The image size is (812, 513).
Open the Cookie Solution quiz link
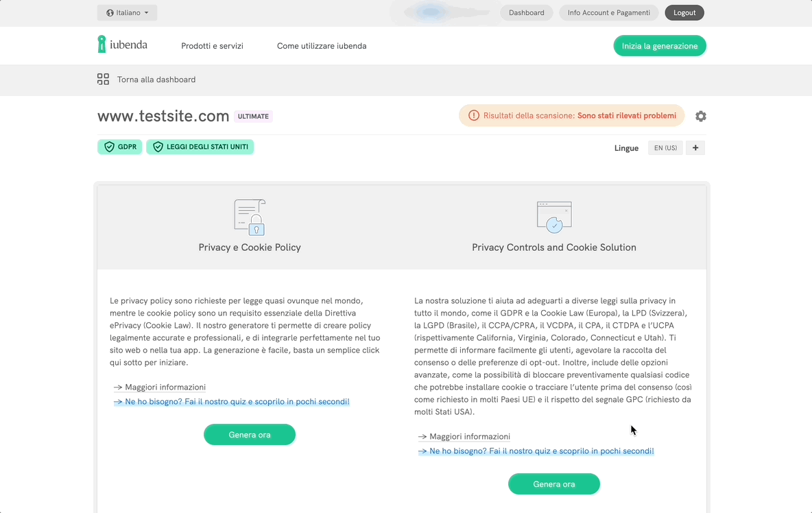click(541, 451)
